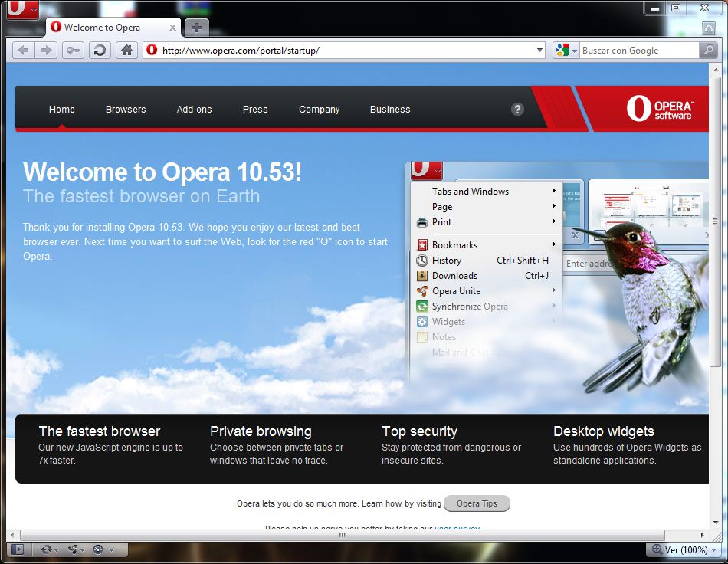Open the Add-ons navigation item
The image size is (728, 564).
[194, 109]
